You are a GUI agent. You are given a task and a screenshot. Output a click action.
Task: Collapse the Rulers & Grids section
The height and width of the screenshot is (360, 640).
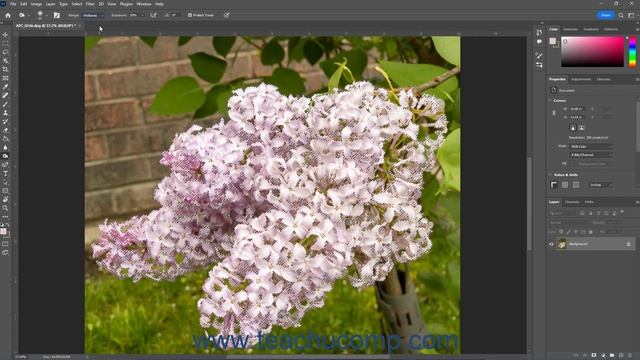click(550, 175)
